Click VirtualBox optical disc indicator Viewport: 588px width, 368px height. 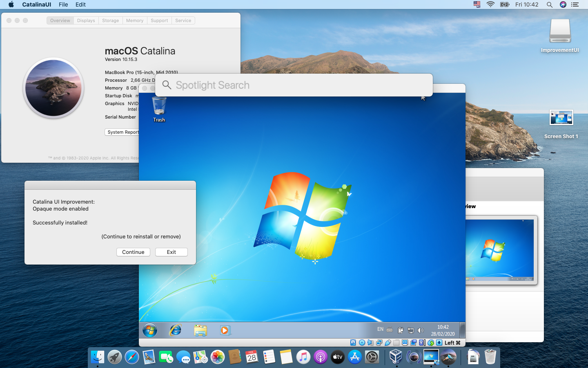click(x=362, y=343)
